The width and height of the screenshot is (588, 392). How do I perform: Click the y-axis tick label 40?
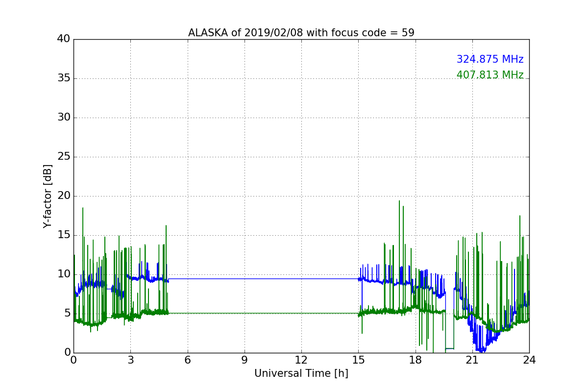[x=64, y=39]
